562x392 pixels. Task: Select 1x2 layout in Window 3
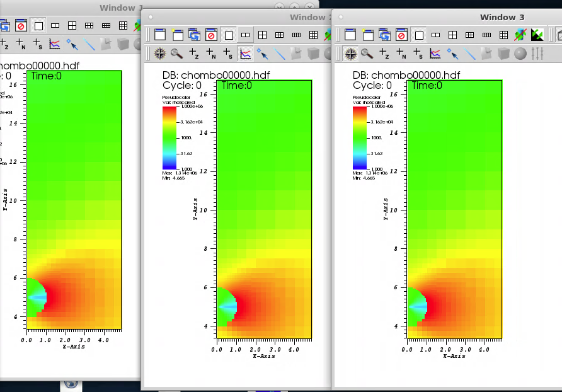(x=435, y=35)
